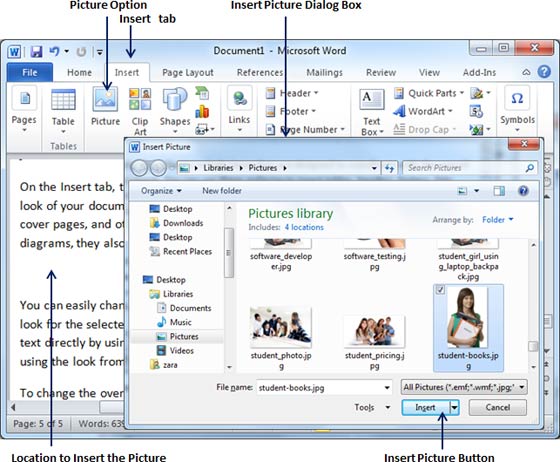This screenshot has width=560, height=462.
Task: Open the Arrange by Folder dropdown
Action: tap(498, 220)
